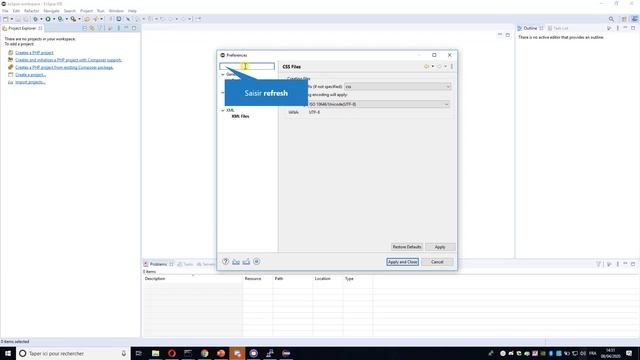
Task: Cancel the Preferences dialog
Action: [x=437, y=262]
